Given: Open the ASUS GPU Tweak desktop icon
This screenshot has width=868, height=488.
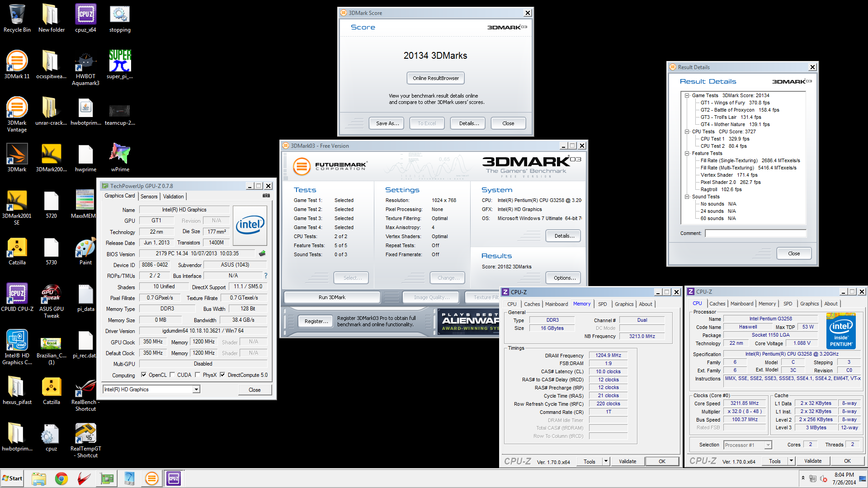Looking at the screenshot, I should (x=51, y=301).
